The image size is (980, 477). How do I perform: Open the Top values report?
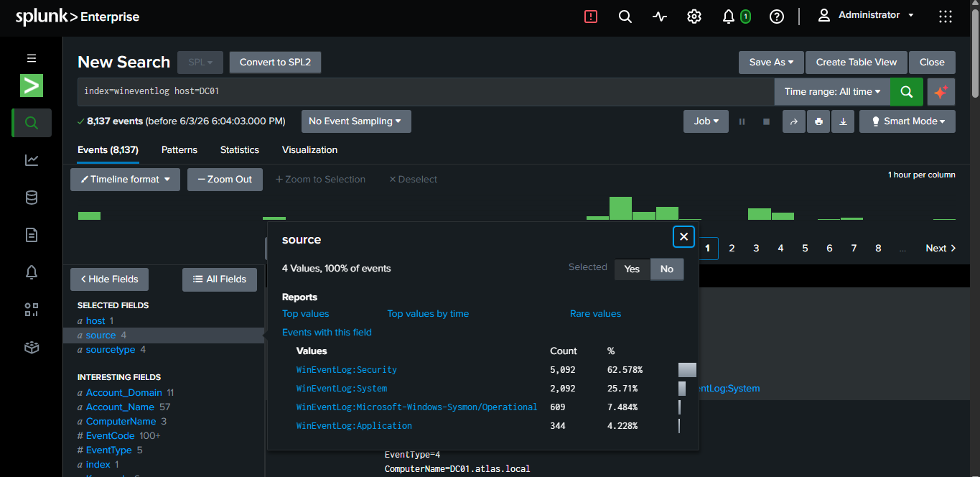(306, 314)
